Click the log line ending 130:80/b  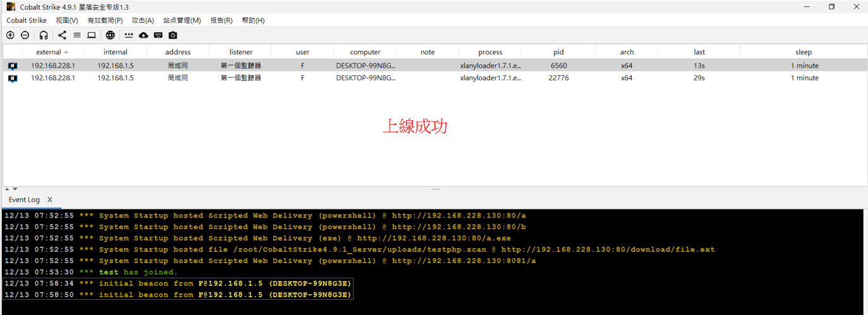point(265,227)
